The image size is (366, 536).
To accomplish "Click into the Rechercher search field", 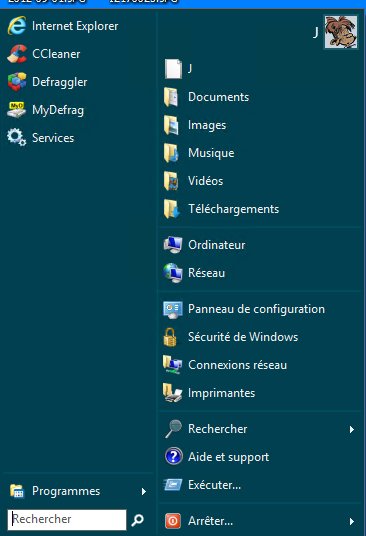I will [67, 520].
